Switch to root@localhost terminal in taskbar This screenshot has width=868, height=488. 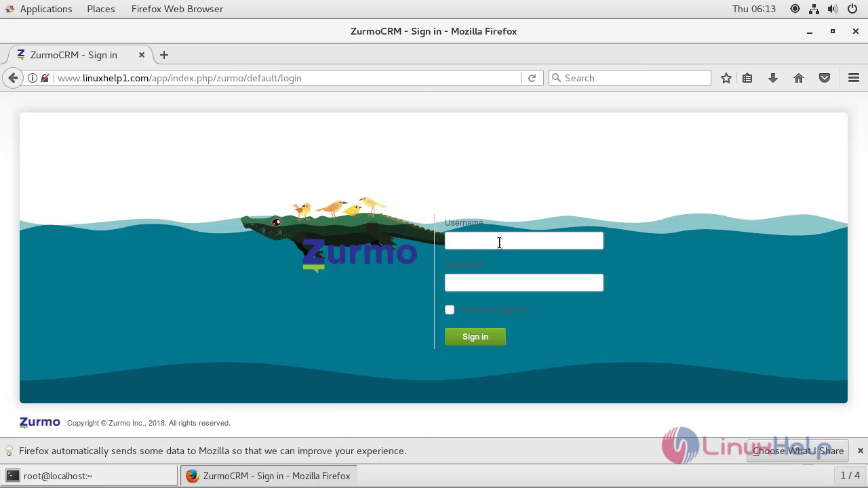90,476
